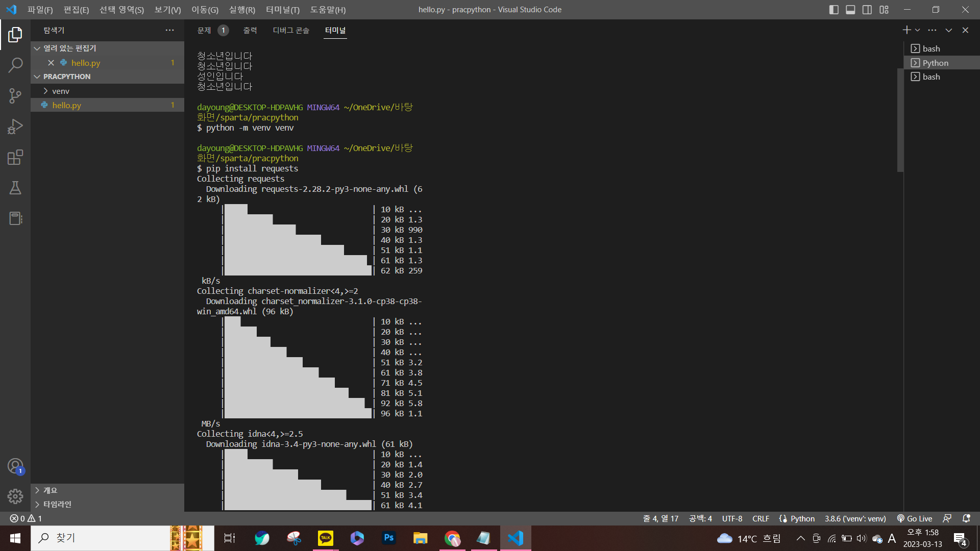This screenshot has width=980, height=551.
Task: Change CRLF end of line sequence
Action: pyautogui.click(x=761, y=518)
